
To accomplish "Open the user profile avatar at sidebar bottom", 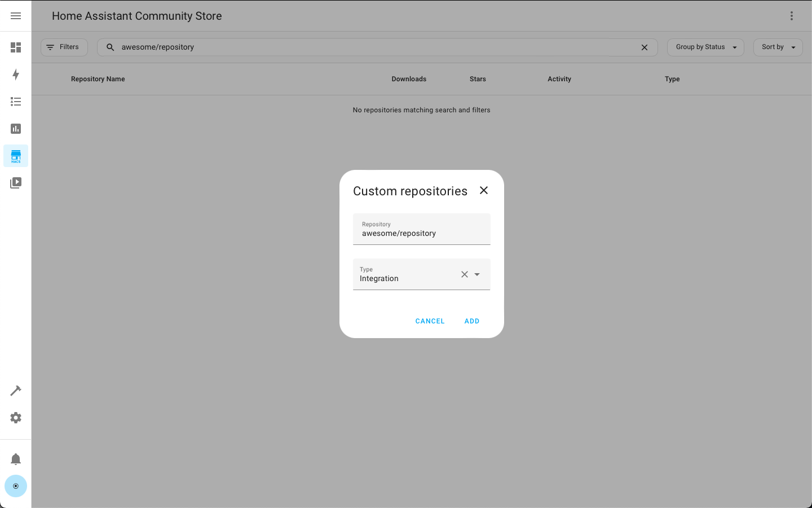I will tap(16, 486).
